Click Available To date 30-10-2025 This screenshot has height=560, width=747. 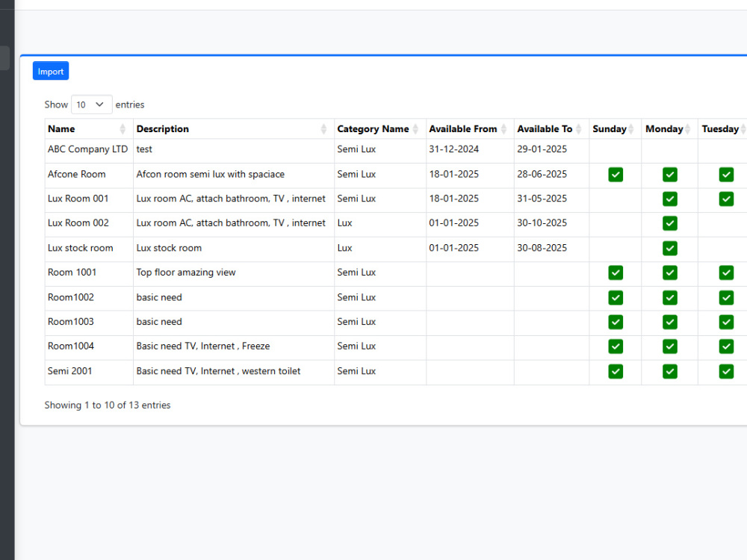pos(542,223)
